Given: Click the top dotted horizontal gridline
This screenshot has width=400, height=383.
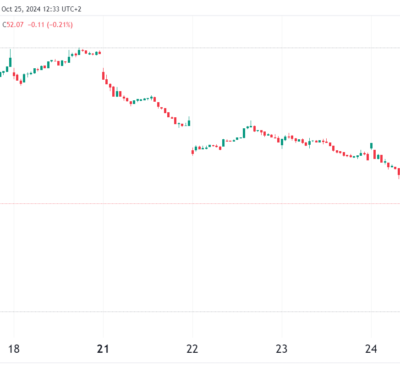Looking at the screenshot, I should (200, 48).
